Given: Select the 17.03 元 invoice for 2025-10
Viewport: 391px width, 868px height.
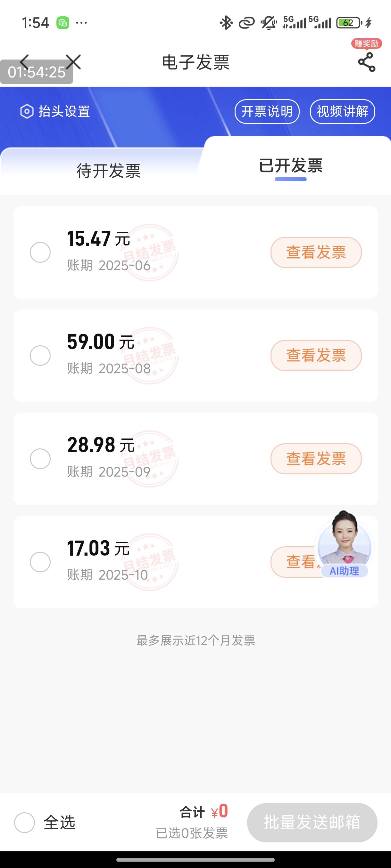Looking at the screenshot, I should [40, 562].
